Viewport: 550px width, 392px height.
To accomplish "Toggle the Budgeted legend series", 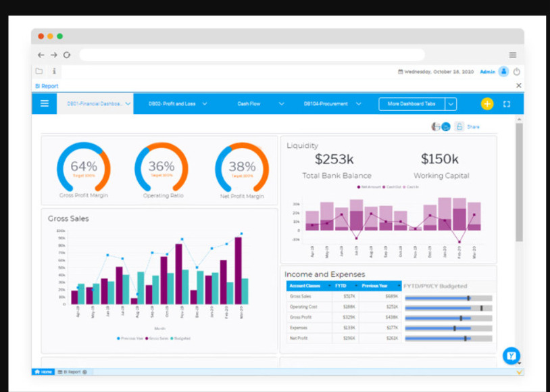I will [x=180, y=339].
